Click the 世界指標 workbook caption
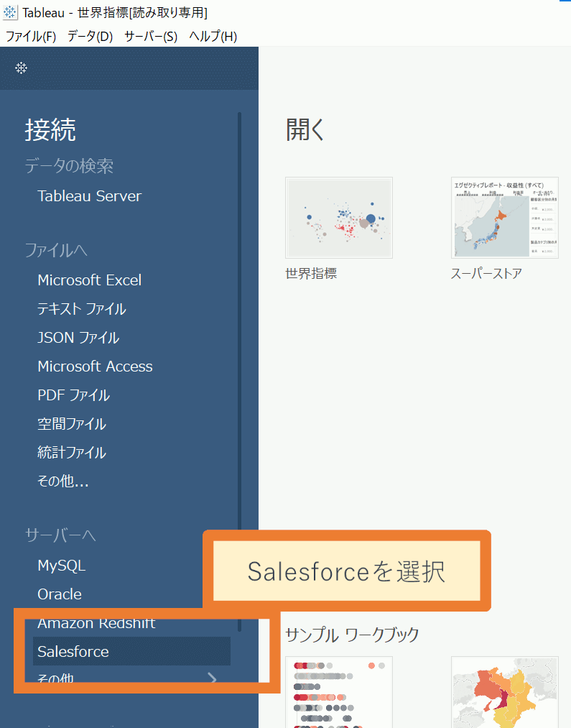 (311, 274)
